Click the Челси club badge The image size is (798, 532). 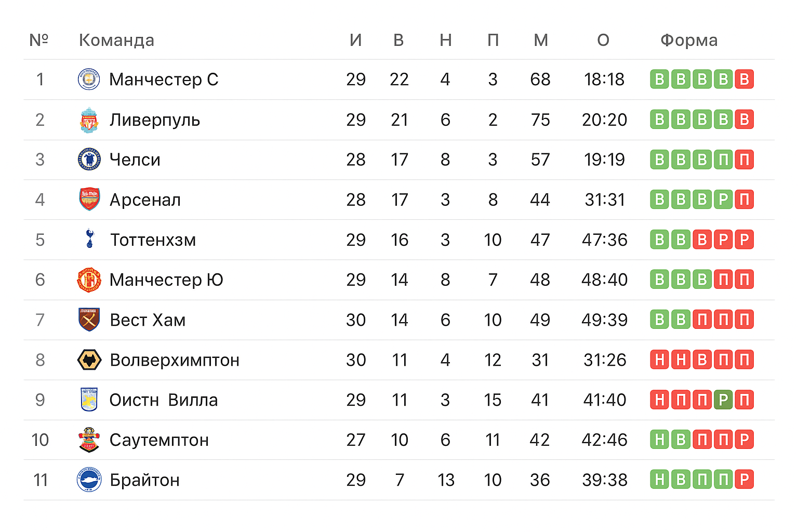[x=89, y=159]
